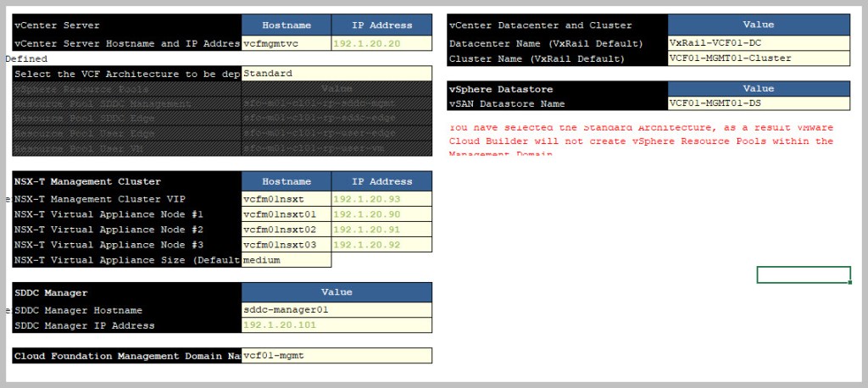868x388 pixels.
Task: Click the Value header beside vCenter Datacenter and Cluster
Action: [759, 25]
